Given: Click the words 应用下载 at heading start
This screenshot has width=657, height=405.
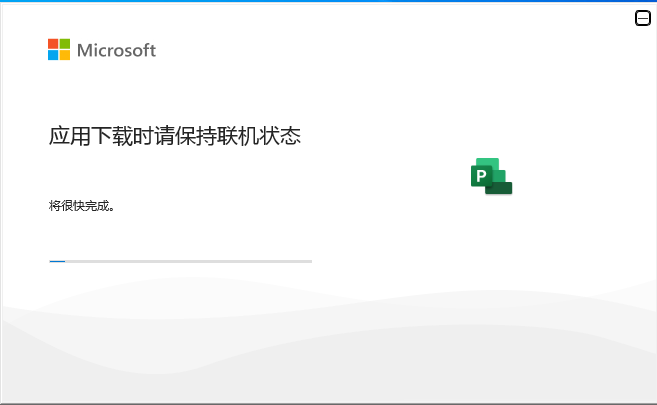Looking at the screenshot, I should click(91, 136).
